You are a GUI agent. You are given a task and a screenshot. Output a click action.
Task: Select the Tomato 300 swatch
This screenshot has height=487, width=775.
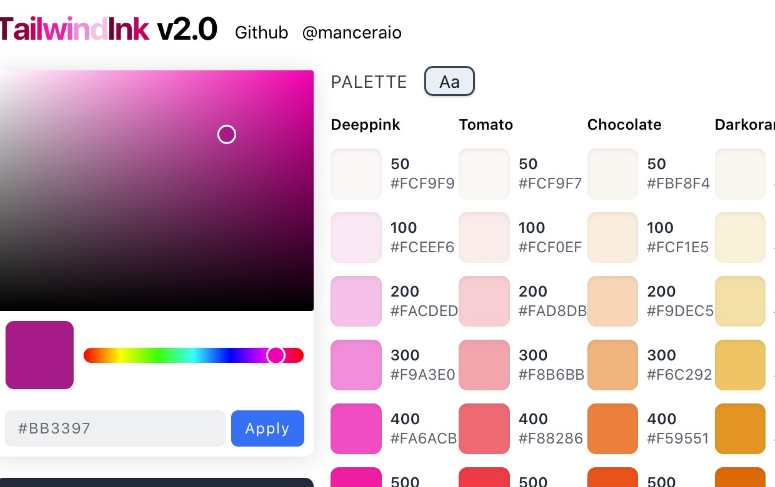(x=484, y=364)
